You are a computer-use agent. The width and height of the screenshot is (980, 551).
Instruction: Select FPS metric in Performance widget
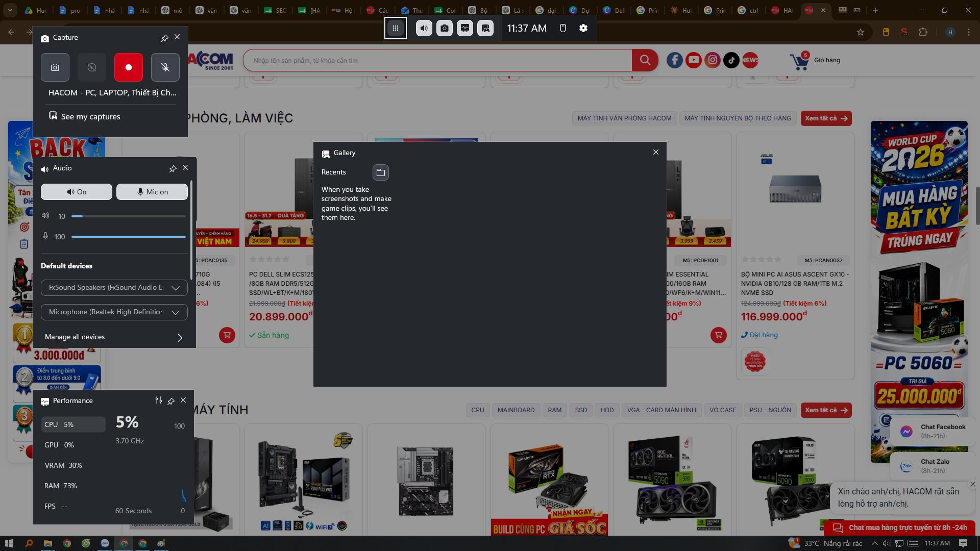tap(73, 506)
